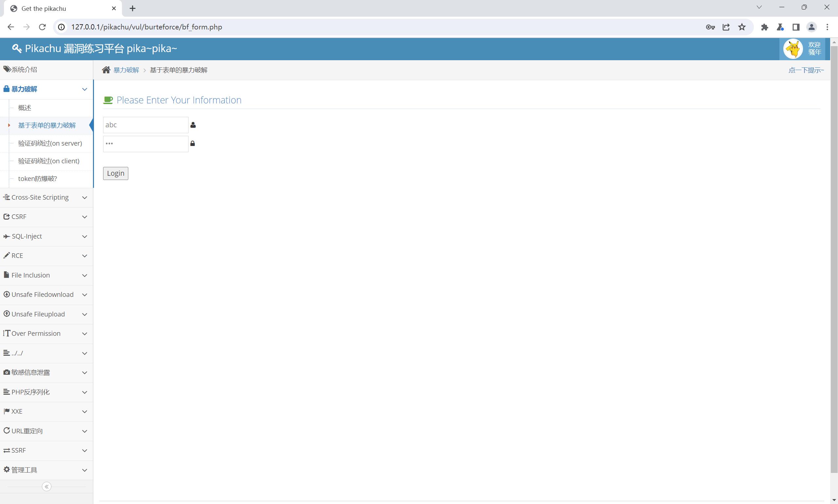Open token防爆破? submenu item
The image size is (838, 504).
point(46,179)
